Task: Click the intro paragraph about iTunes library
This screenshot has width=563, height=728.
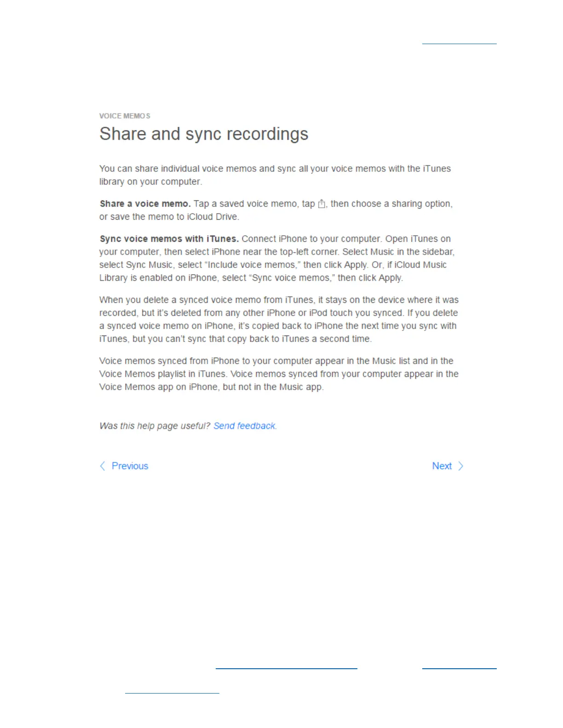Action: [275, 175]
